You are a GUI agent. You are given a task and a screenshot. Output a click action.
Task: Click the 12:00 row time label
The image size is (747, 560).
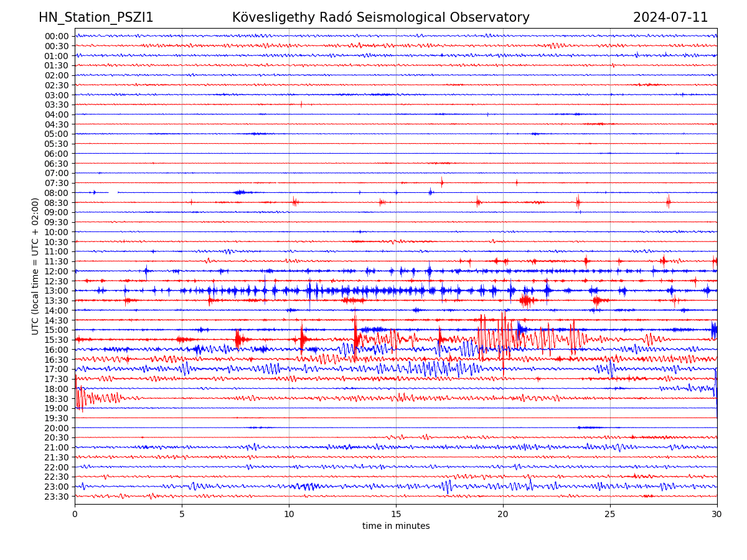pyautogui.click(x=57, y=271)
